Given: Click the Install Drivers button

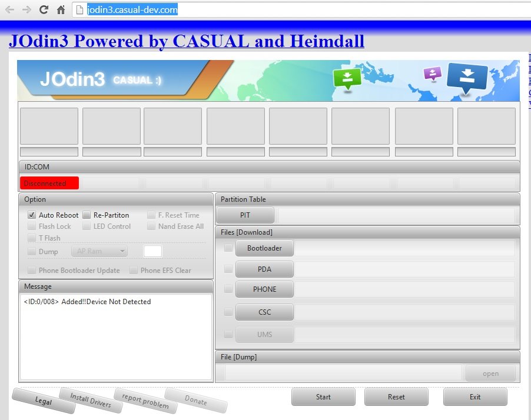Looking at the screenshot, I should click(x=91, y=400).
